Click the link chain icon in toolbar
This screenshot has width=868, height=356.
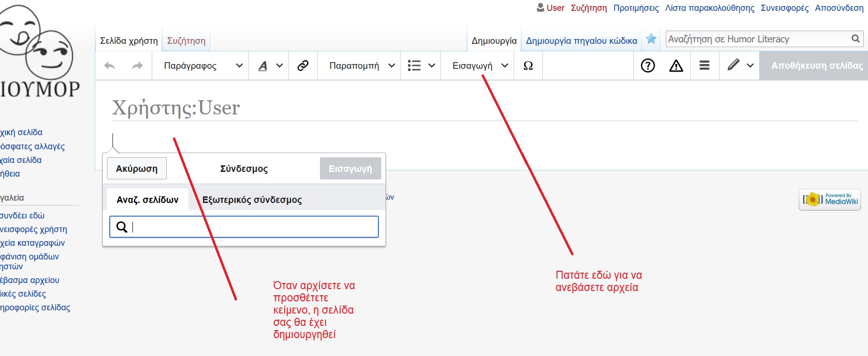pyautogui.click(x=303, y=65)
